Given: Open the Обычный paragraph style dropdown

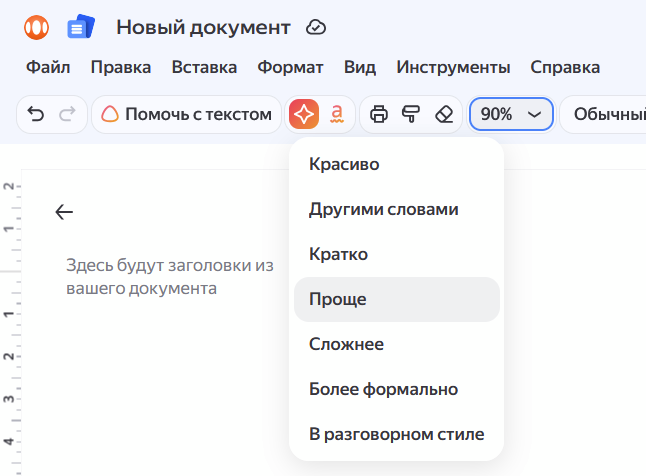Looking at the screenshot, I should pos(604,114).
